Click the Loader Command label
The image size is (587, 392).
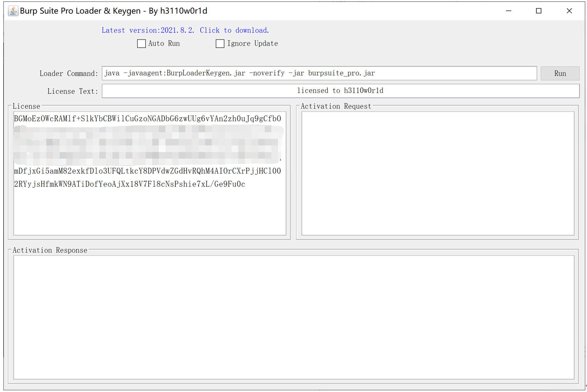click(x=69, y=74)
